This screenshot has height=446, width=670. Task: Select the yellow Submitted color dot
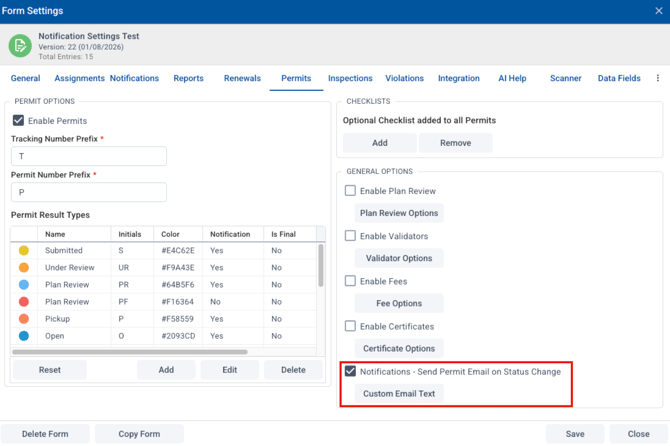tap(24, 251)
